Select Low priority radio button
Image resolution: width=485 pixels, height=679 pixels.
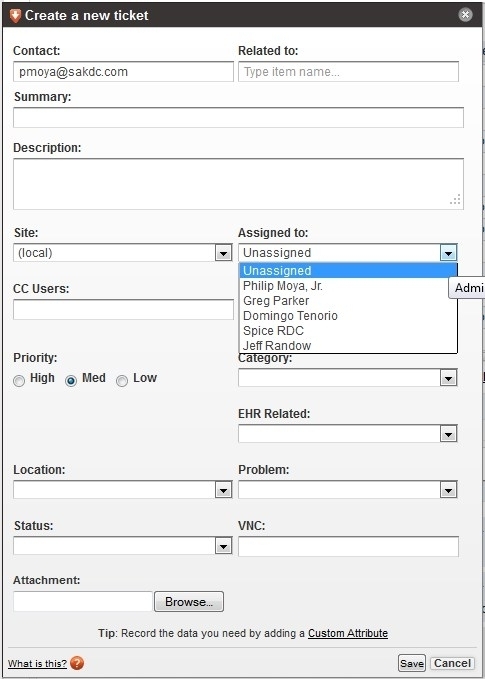[x=122, y=381]
